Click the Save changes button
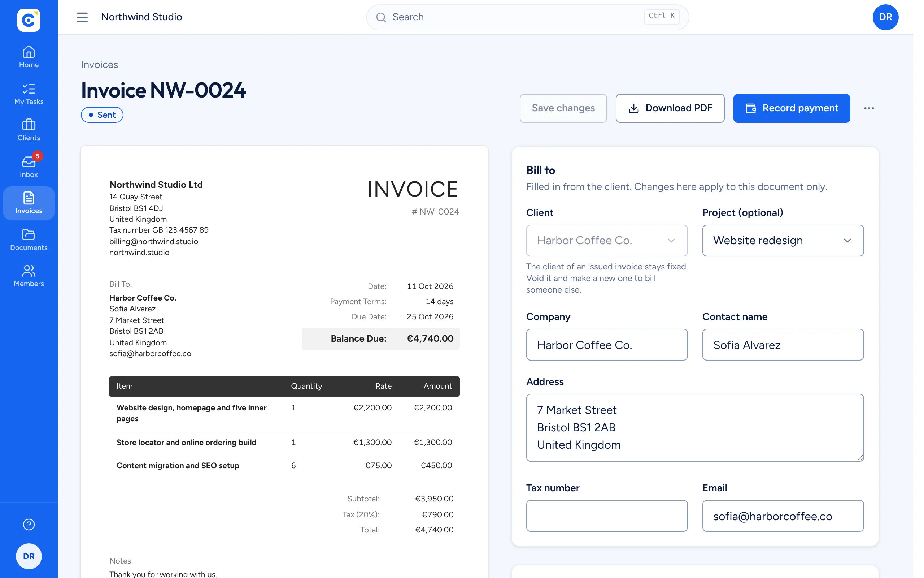The image size is (924, 578). pos(563,108)
